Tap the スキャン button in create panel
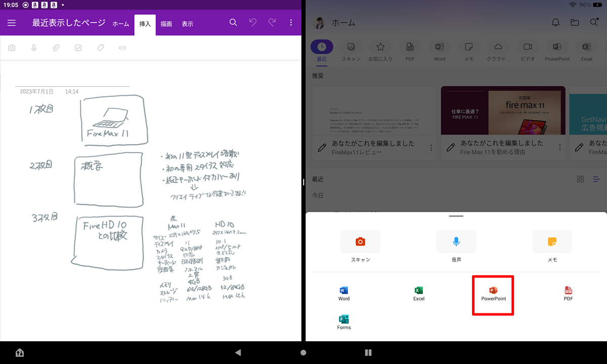This screenshot has width=607, height=364. tap(360, 247)
